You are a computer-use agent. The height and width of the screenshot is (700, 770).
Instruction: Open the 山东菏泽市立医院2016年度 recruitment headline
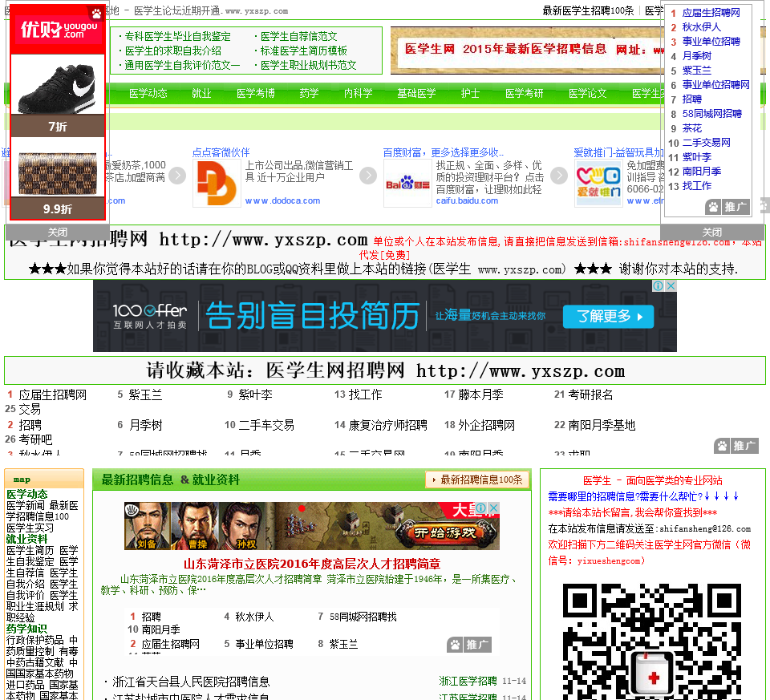312,564
